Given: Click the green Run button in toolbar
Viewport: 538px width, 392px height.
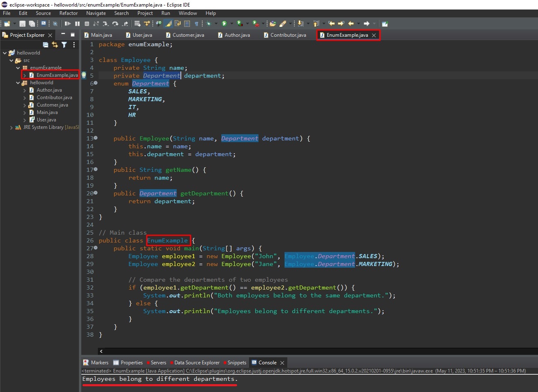Looking at the screenshot, I should pyautogui.click(x=224, y=24).
